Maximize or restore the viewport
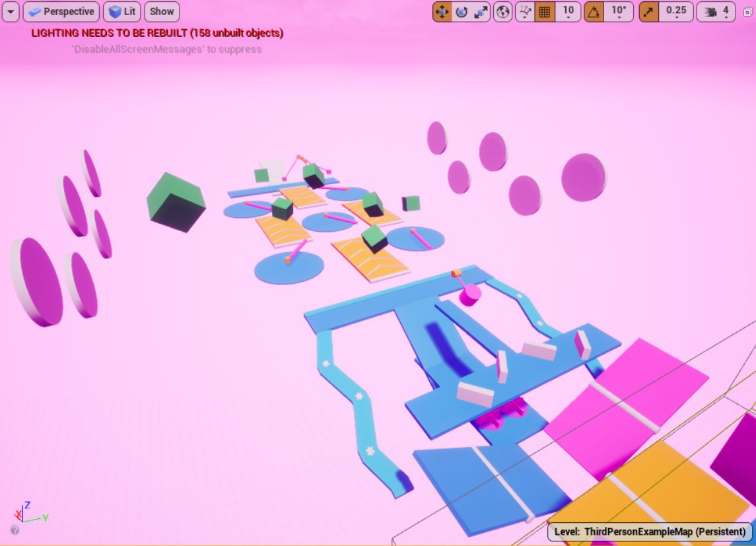 pyautogui.click(x=747, y=12)
